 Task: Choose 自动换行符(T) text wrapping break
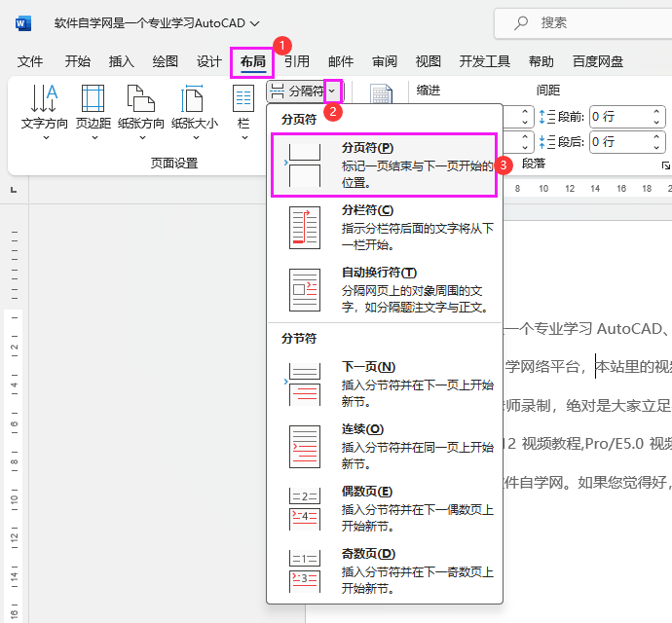click(384, 290)
